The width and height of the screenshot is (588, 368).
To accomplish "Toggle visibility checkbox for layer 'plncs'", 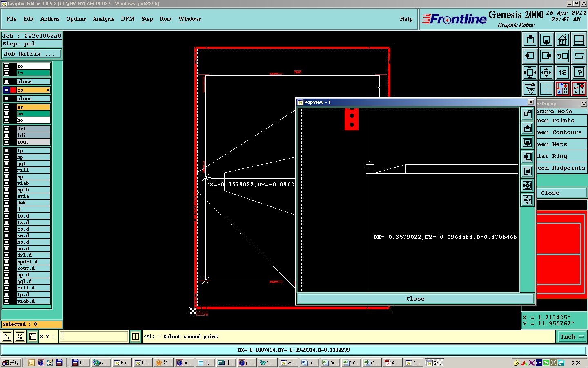I will click(x=7, y=81).
